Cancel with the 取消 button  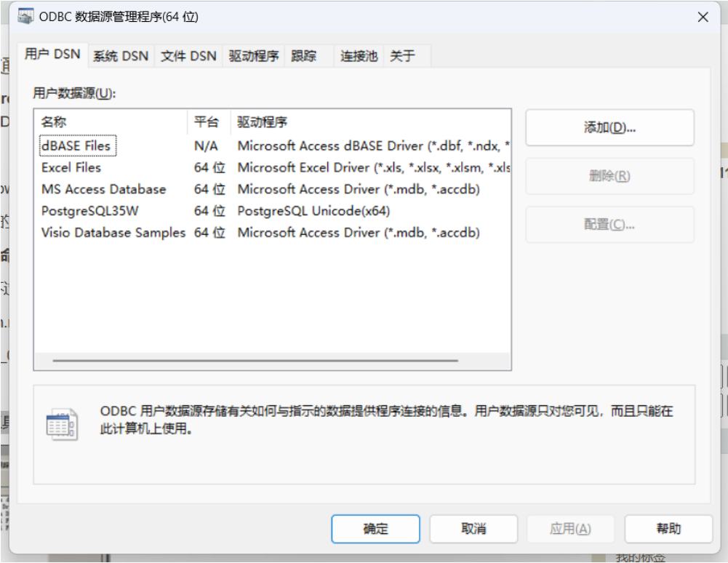(473, 529)
